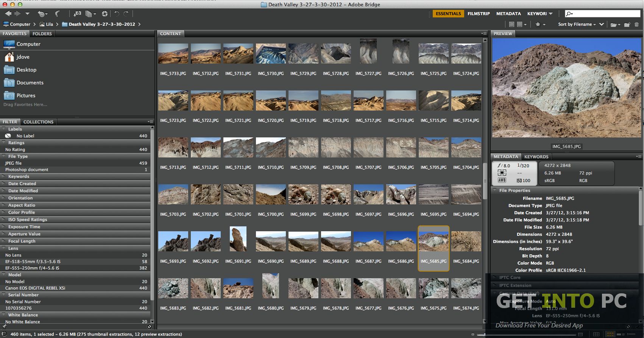
Task: Go forward with the right arrow
Action: pos(17,14)
